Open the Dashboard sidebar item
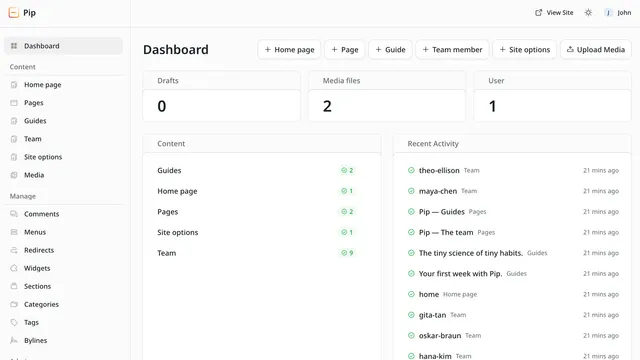This screenshot has width=640, height=360. [x=63, y=46]
